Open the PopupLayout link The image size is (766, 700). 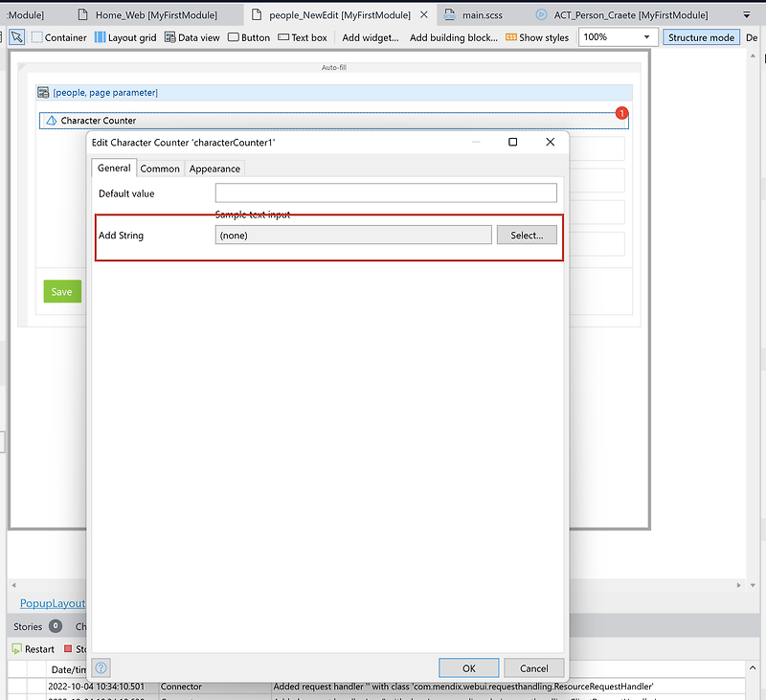pyautogui.click(x=51, y=603)
